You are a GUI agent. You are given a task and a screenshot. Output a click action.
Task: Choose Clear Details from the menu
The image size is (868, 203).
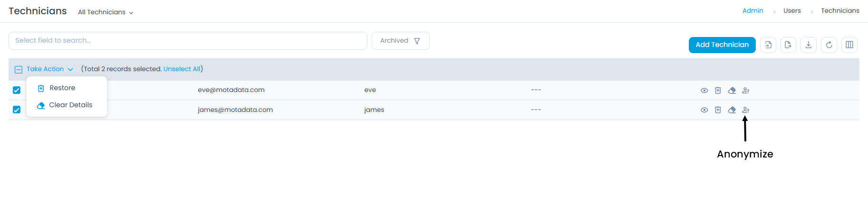click(x=70, y=105)
